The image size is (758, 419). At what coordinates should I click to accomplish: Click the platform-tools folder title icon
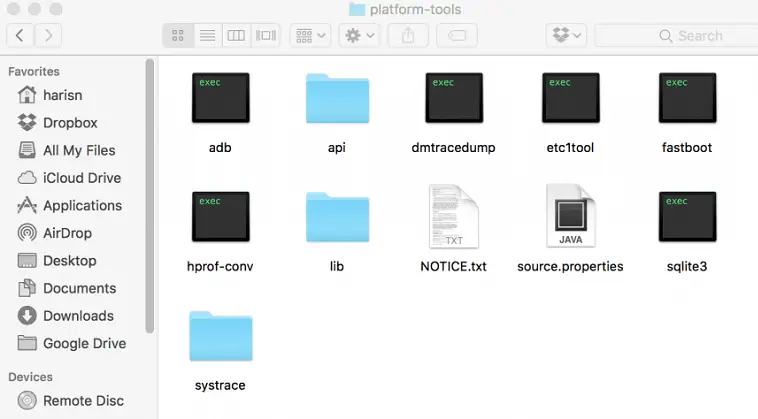point(357,9)
